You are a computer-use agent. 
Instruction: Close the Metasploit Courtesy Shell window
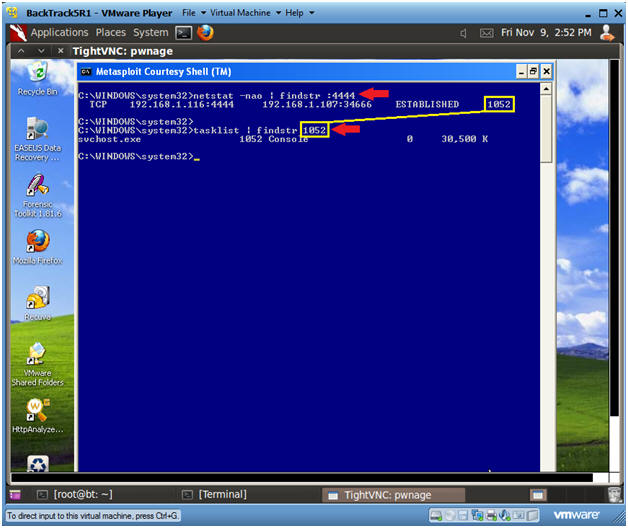(546, 72)
